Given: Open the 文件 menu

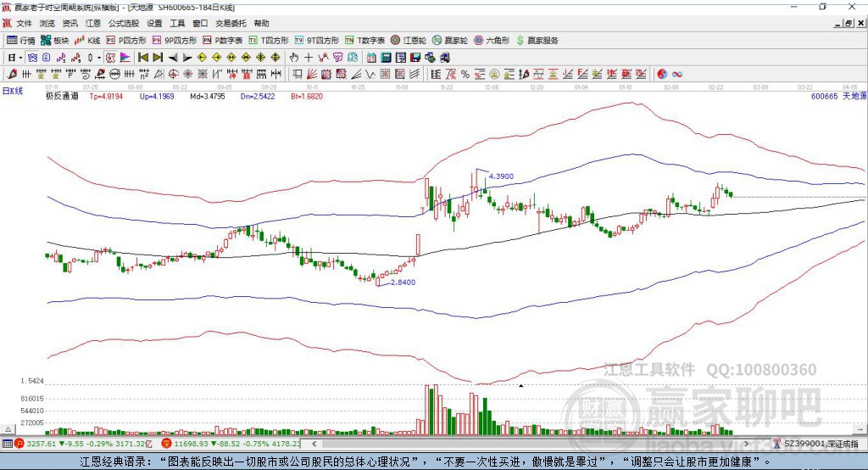Looking at the screenshot, I should [x=24, y=23].
